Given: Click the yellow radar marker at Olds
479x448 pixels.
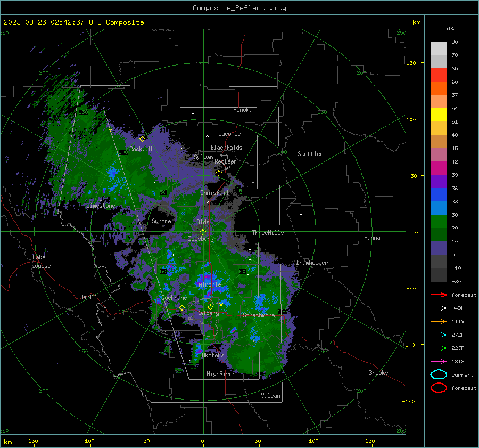Looking at the screenshot, I should click(203, 232).
